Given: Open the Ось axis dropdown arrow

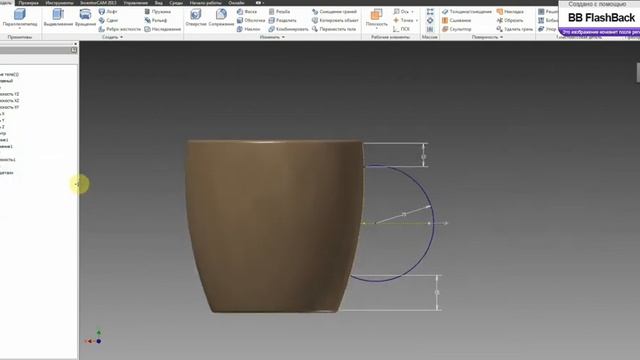Looking at the screenshot, I should point(412,12).
